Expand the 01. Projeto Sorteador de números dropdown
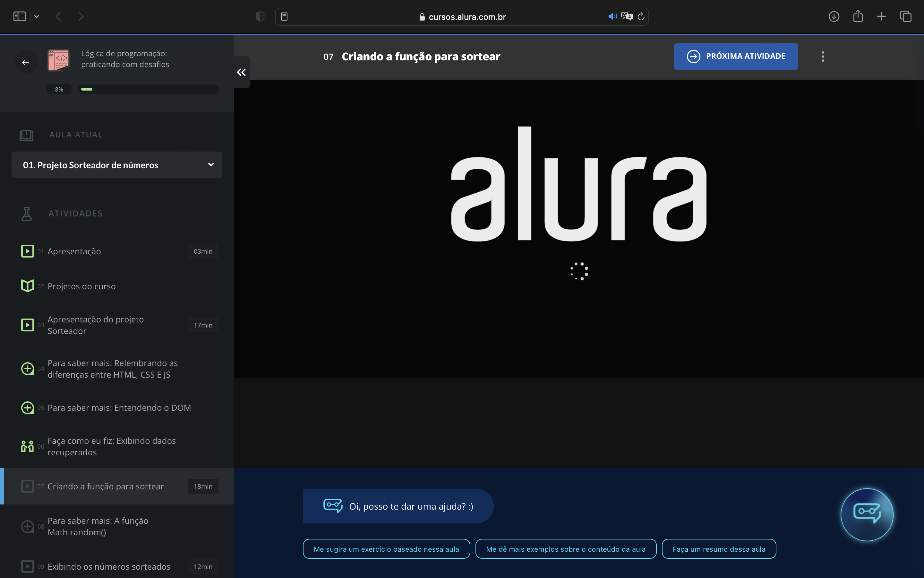924x578 pixels. click(117, 165)
